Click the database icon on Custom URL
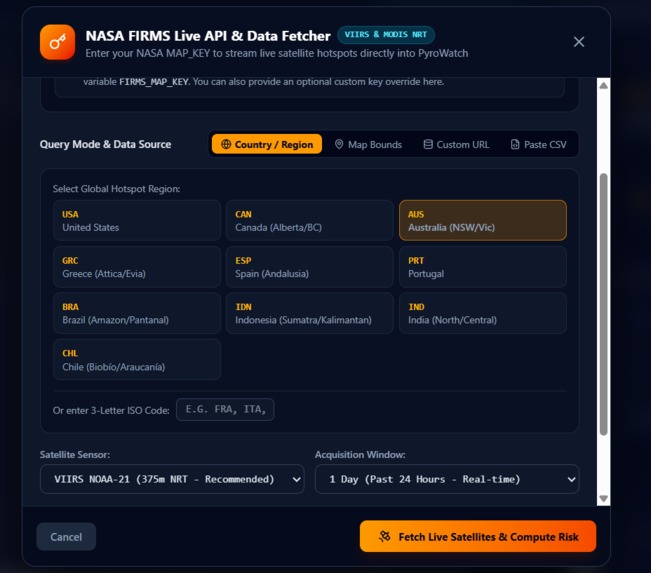Image resolution: width=651 pixels, height=573 pixels. pyautogui.click(x=428, y=144)
